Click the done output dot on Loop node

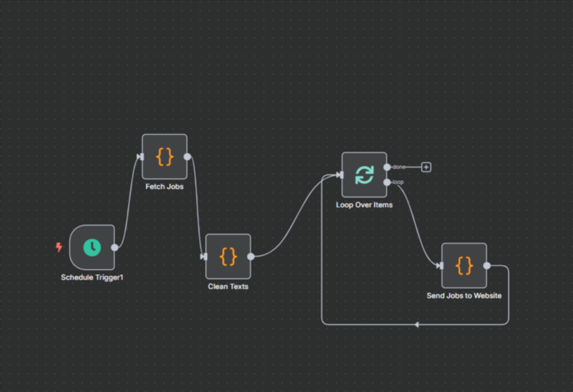[x=387, y=167]
